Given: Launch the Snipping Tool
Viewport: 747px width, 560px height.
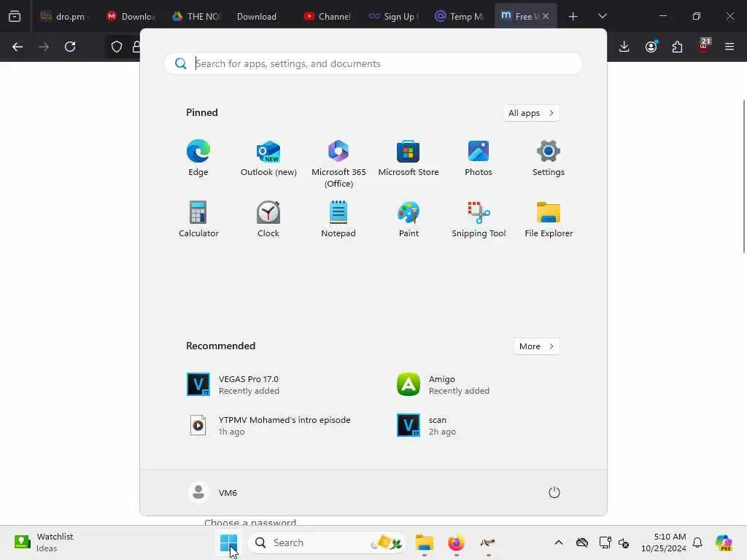Looking at the screenshot, I should [x=479, y=219].
